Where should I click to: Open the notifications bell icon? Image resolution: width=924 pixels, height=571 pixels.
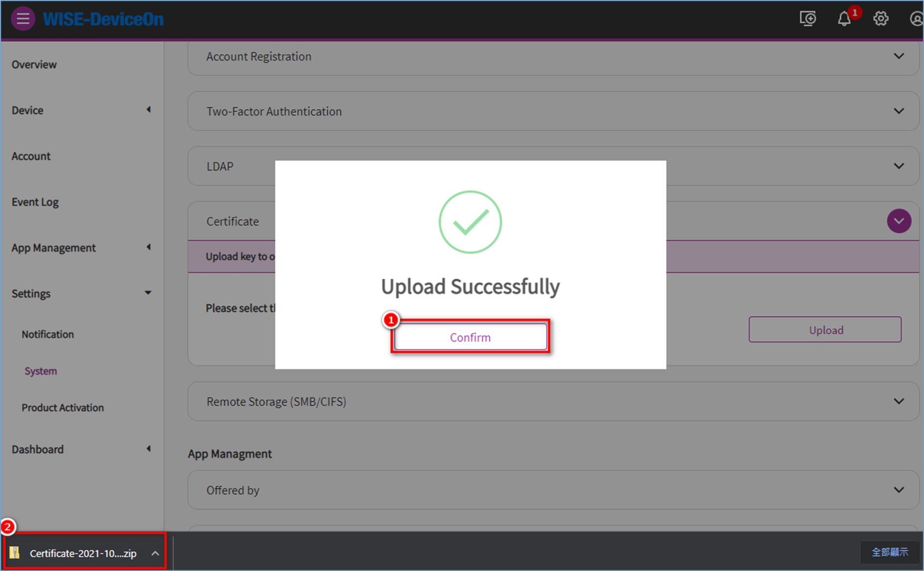tap(844, 19)
